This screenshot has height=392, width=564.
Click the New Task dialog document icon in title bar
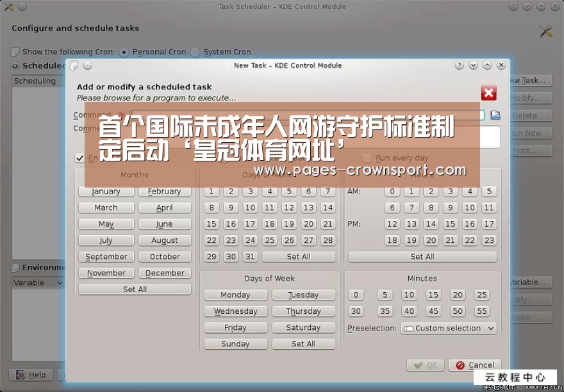tap(74, 65)
